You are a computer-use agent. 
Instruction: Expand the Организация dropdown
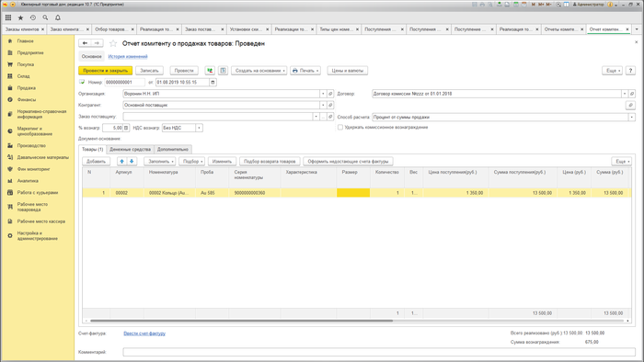click(323, 94)
